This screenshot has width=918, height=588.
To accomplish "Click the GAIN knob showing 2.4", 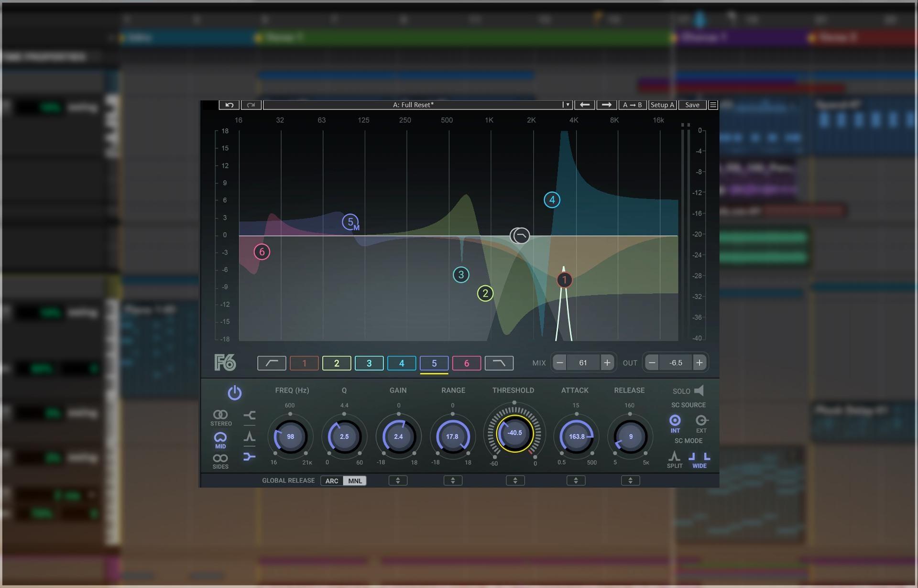I will 398,436.
